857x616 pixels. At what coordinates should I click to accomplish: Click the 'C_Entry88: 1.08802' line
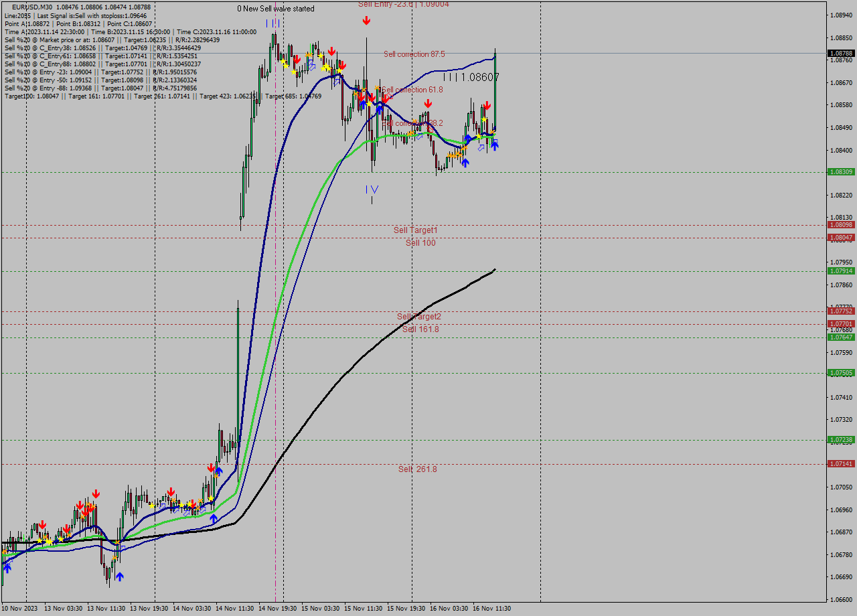tap(102, 64)
